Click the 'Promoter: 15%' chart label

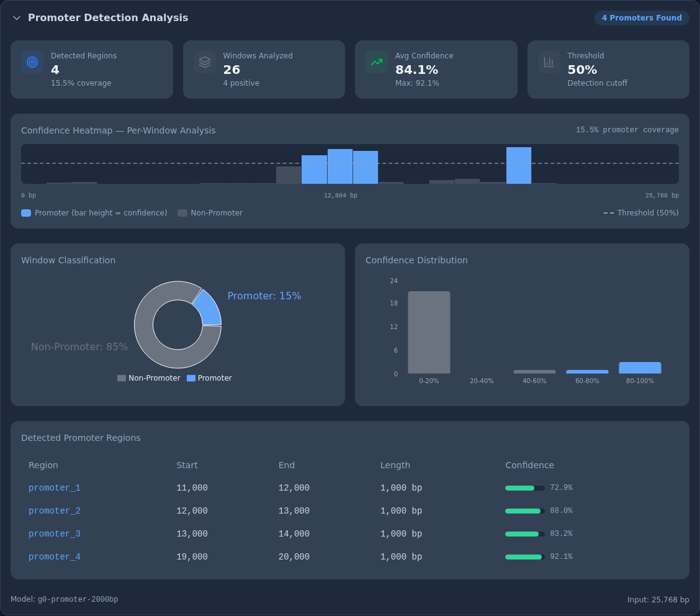click(264, 296)
